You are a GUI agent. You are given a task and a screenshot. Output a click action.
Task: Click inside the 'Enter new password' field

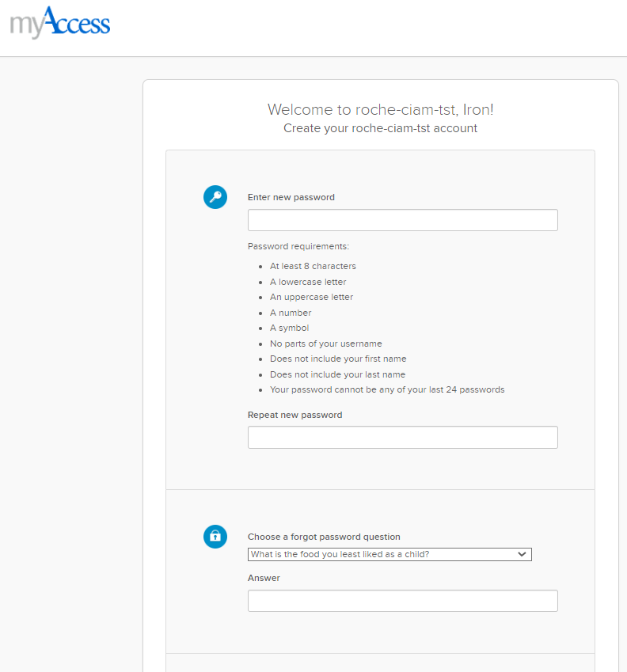tap(402, 219)
